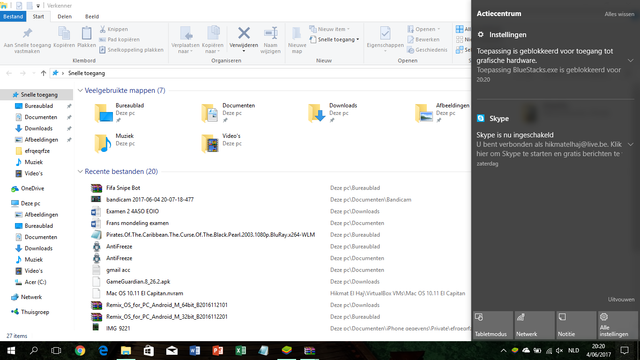This screenshot has width=640, height=360.
Task: Open Google Chrome from taskbar
Action: pos(80,351)
